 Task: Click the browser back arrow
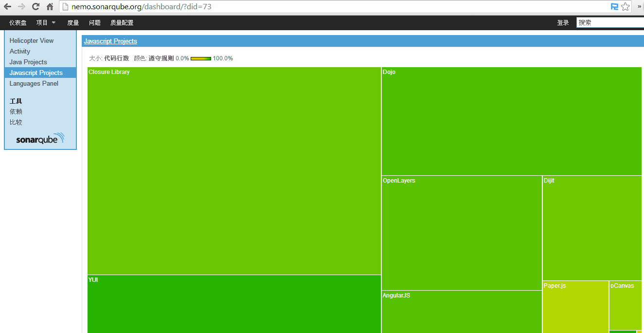pos(8,7)
